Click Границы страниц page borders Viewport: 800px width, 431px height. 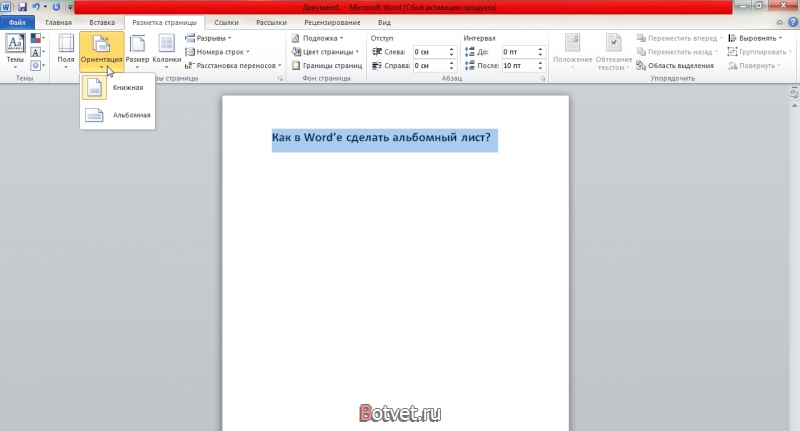(327, 66)
